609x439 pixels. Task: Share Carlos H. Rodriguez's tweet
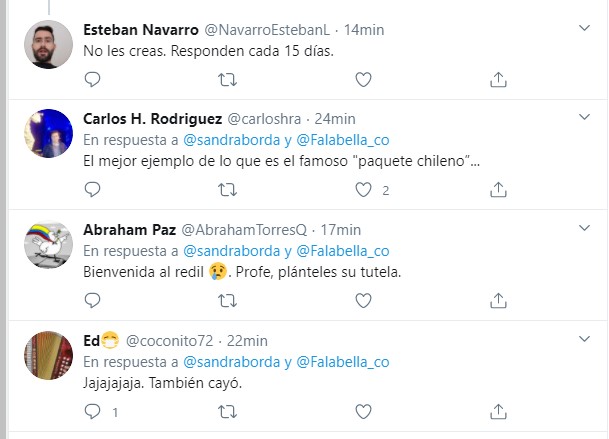[x=500, y=189]
